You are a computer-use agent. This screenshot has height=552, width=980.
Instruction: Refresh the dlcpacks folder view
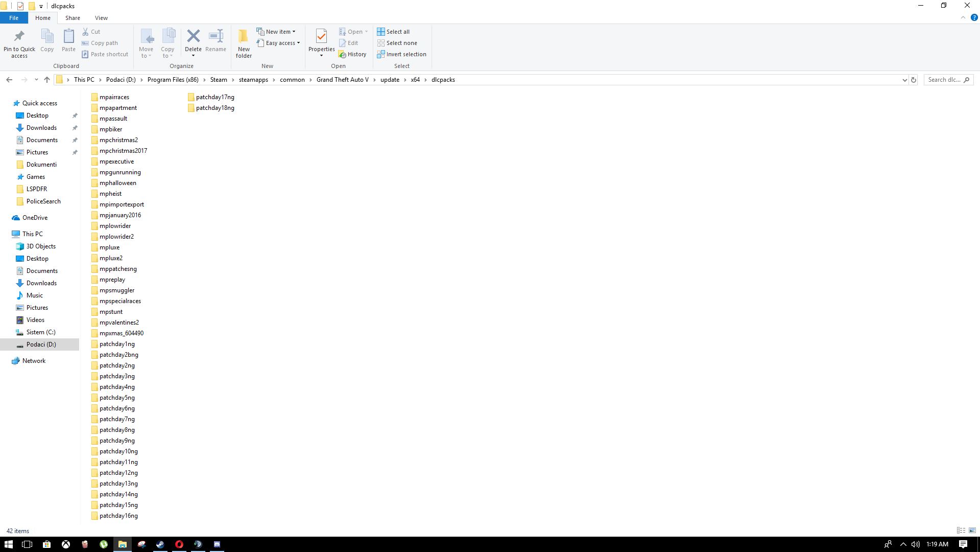coord(914,80)
